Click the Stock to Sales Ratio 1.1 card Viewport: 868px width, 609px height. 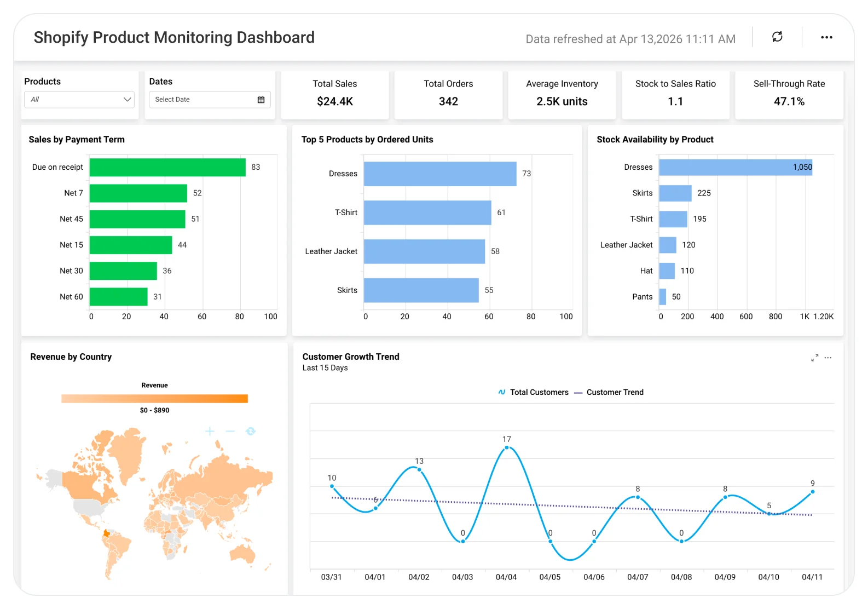point(675,95)
